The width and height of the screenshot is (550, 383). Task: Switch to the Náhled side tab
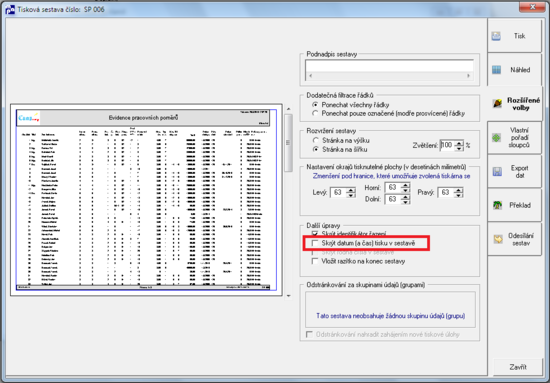[515, 70]
